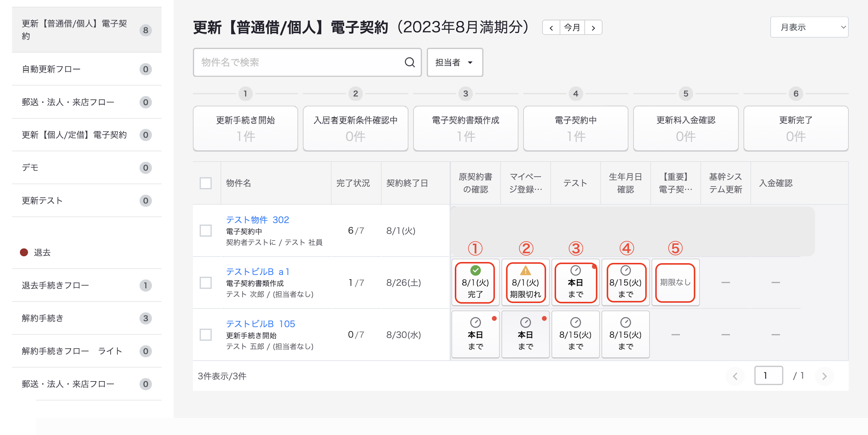Open the 期限なし task cell
Viewport: 868px width, 435px height.
675,283
